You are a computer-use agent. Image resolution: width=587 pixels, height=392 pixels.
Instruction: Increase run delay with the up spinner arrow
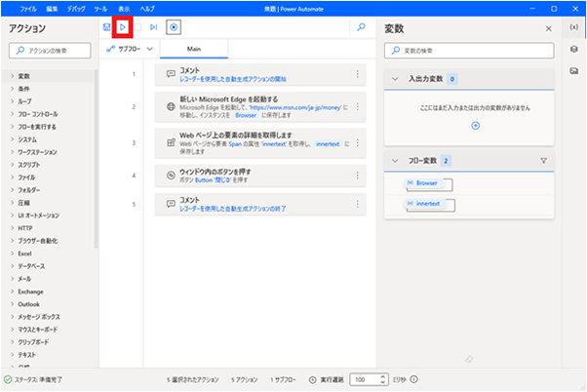382,376
